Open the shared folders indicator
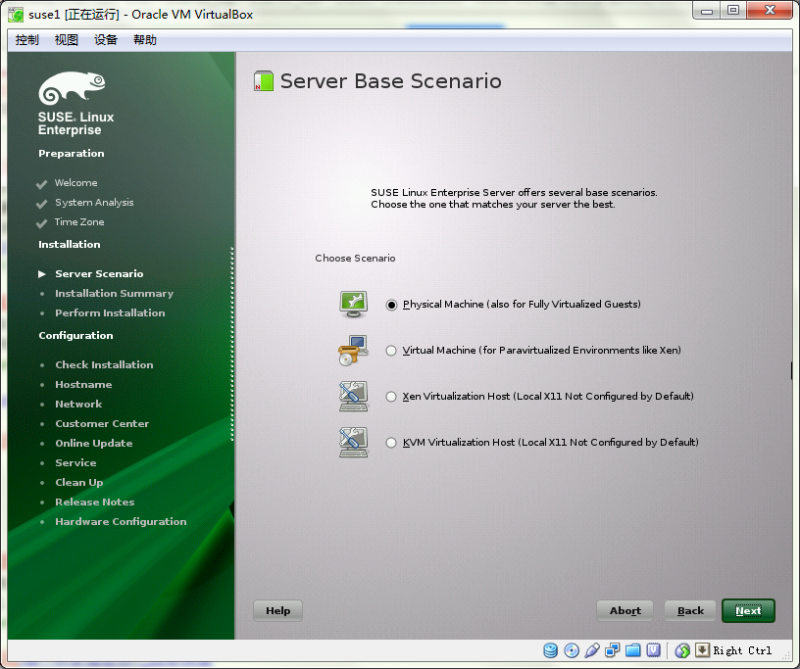Viewport: 800px width, 669px height. [633, 650]
